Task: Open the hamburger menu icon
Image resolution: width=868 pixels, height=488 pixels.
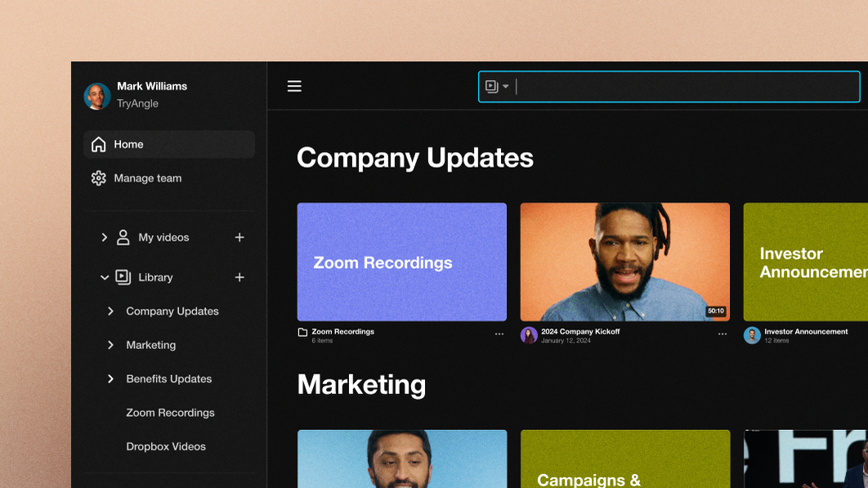Action: [x=294, y=86]
